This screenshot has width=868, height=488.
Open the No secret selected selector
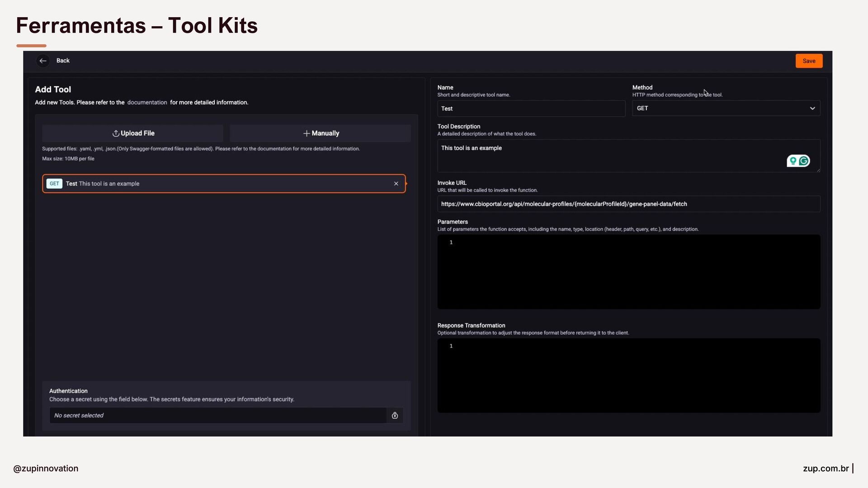point(217,416)
